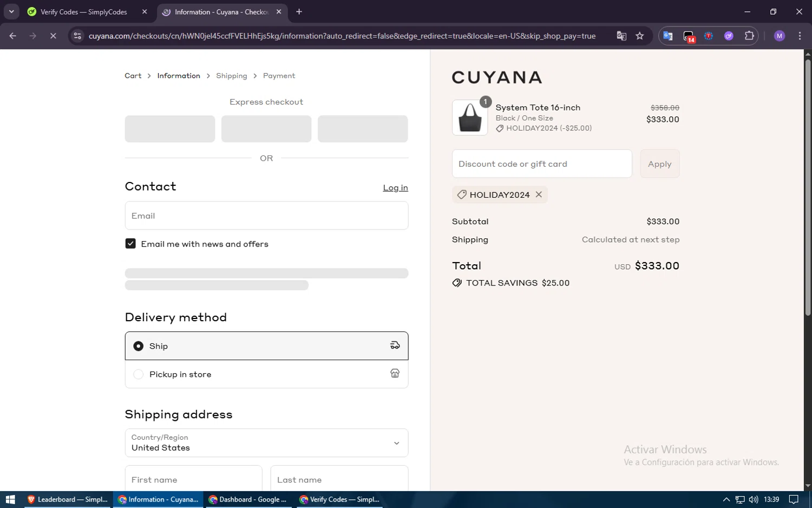Screen dimensions: 812x508
Task: Open the Extensions puzzle icon
Action: (x=749, y=36)
